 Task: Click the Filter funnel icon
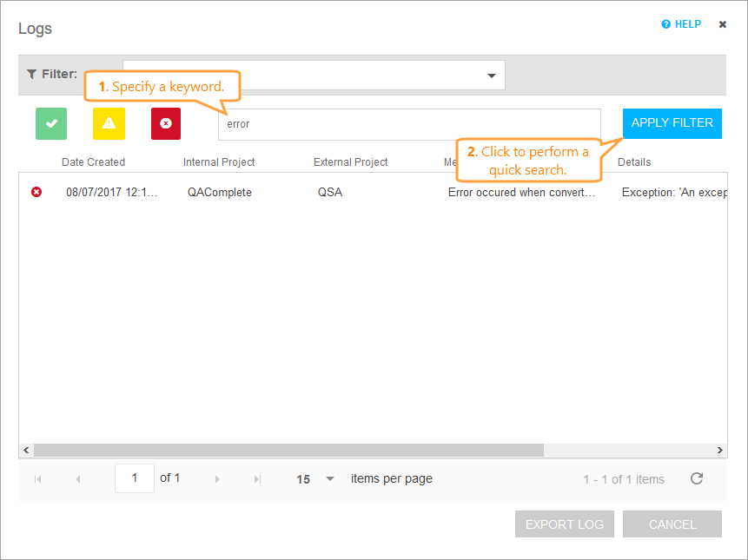(31, 74)
